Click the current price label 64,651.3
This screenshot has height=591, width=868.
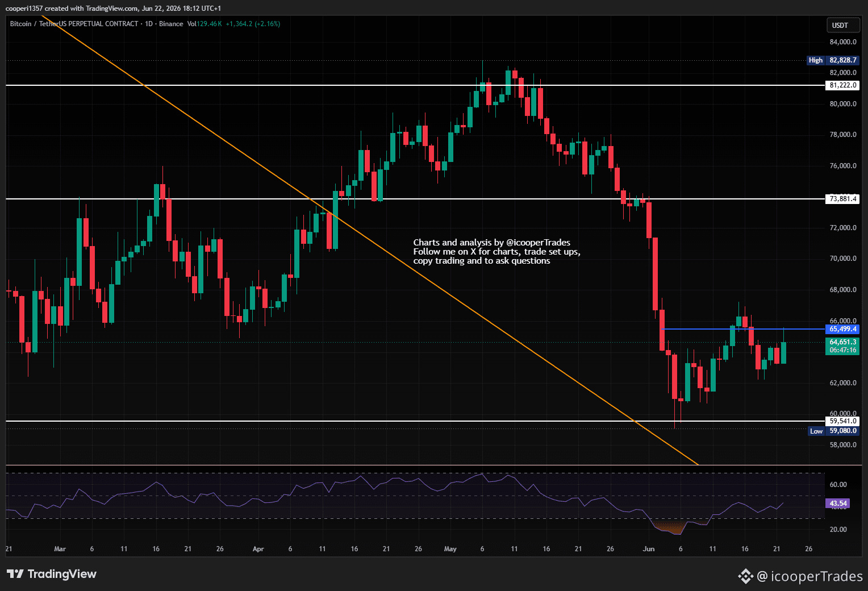coord(842,342)
